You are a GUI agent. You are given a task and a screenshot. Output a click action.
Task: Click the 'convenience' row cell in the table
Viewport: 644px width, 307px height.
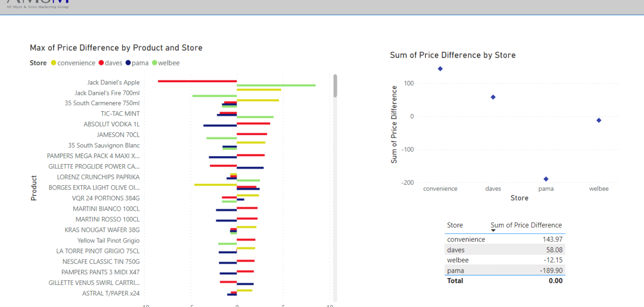(466, 240)
